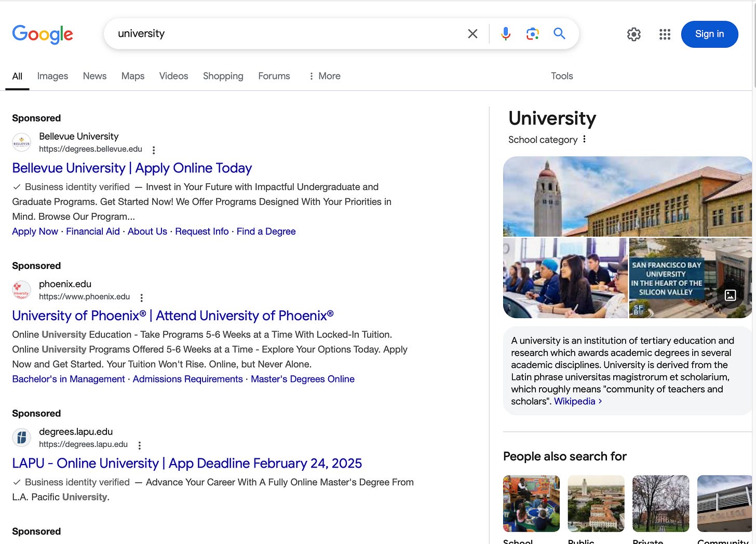Open three-dot menu beside degrees.lapu.edu URL
The width and height of the screenshot is (756, 544).
click(139, 445)
